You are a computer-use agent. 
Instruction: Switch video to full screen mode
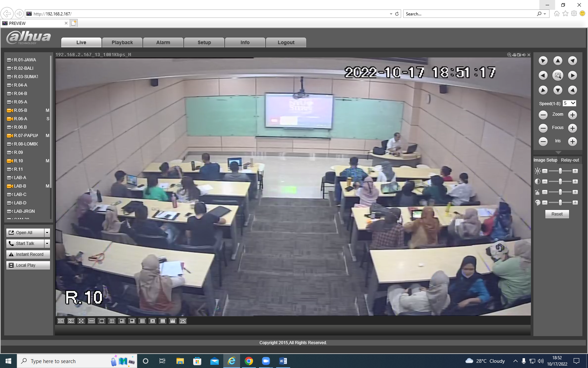point(81,321)
